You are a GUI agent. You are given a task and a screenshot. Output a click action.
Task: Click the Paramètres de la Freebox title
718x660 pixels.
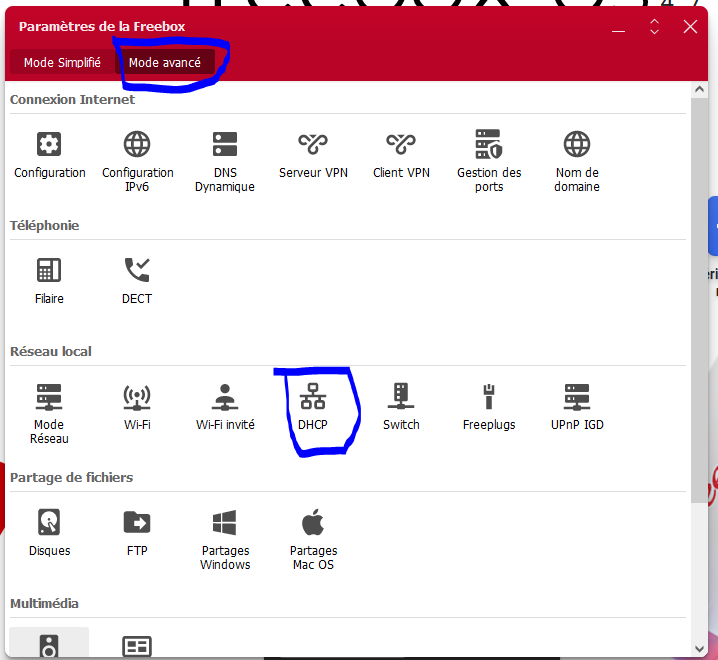coord(102,27)
